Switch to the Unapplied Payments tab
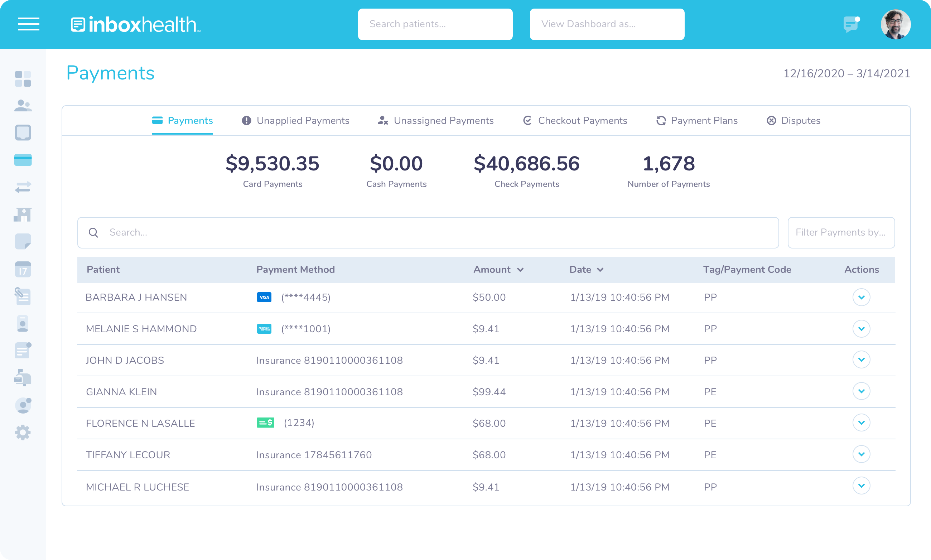Viewport: 931px width, 560px height. coord(295,120)
